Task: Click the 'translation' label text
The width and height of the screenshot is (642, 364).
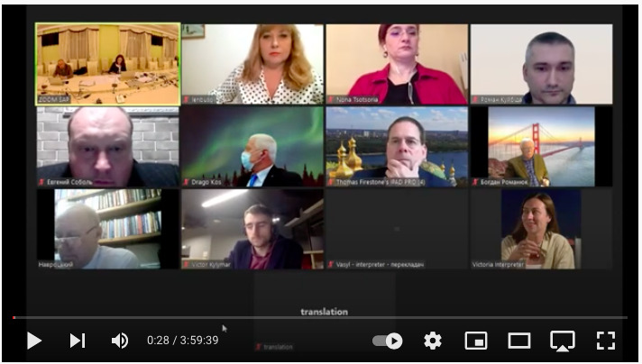Action: pyautogui.click(x=324, y=312)
